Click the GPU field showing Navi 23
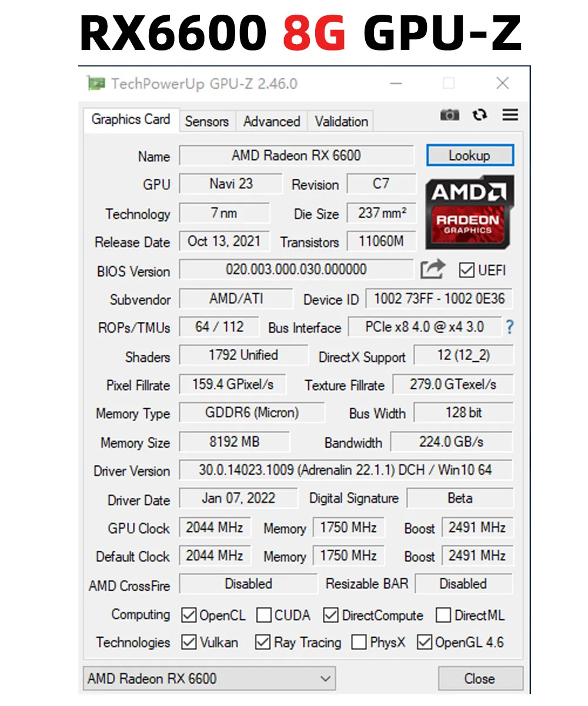 (x=230, y=184)
